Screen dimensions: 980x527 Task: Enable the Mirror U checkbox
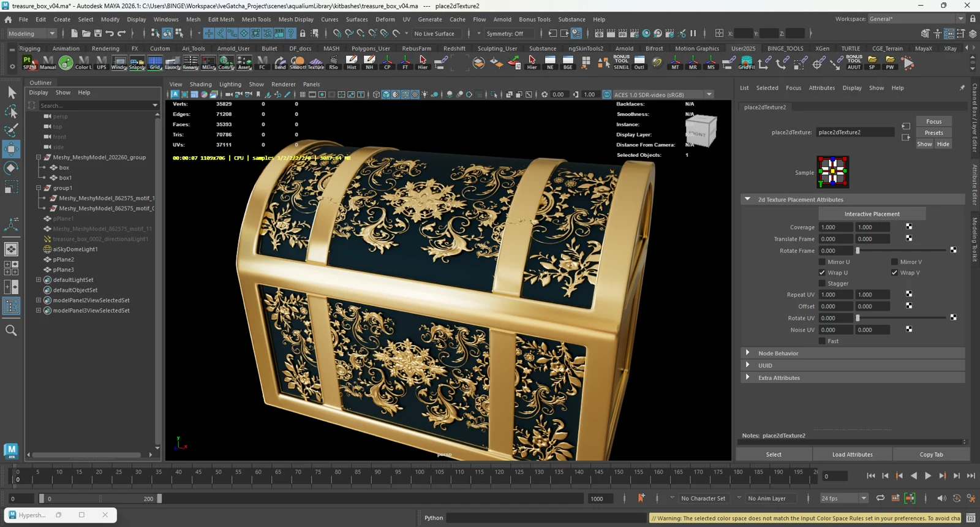(822, 262)
